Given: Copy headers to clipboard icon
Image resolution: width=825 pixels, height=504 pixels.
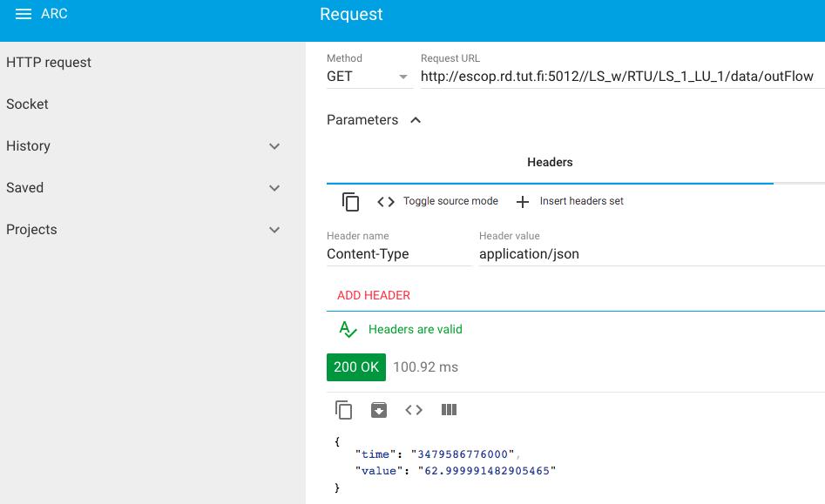Looking at the screenshot, I should point(350,202).
